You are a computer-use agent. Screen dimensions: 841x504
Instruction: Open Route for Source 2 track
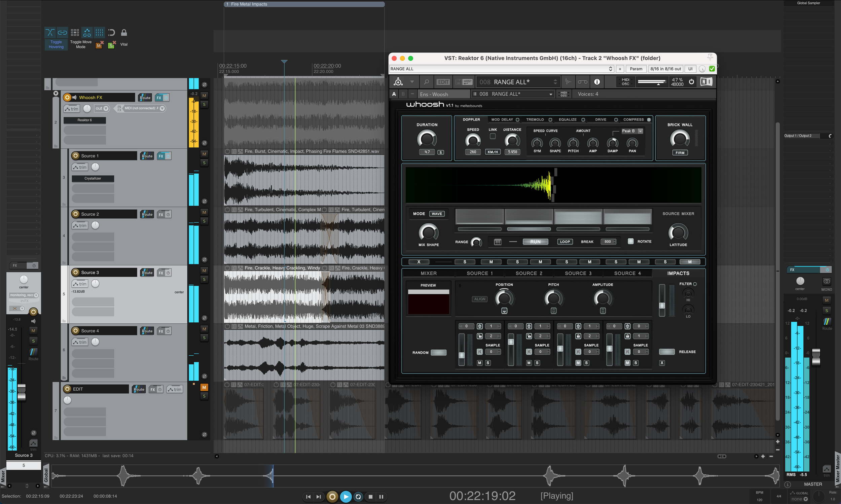pyautogui.click(x=147, y=214)
